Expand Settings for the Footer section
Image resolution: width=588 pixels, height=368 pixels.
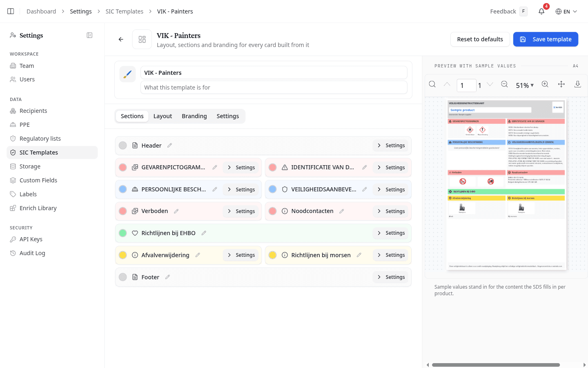pos(391,277)
